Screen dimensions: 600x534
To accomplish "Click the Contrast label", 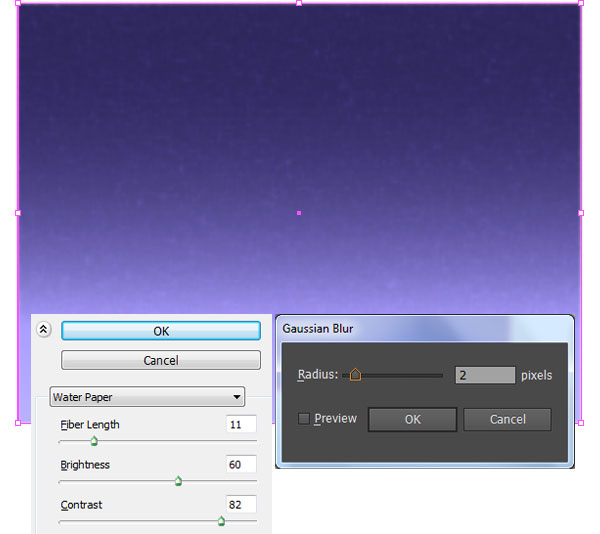I will click(81, 505).
